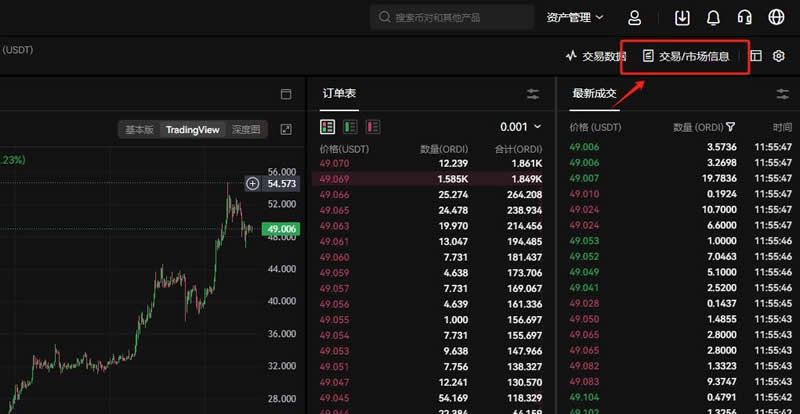
Task: Open the user profile icon
Action: pyautogui.click(x=635, y=17)
